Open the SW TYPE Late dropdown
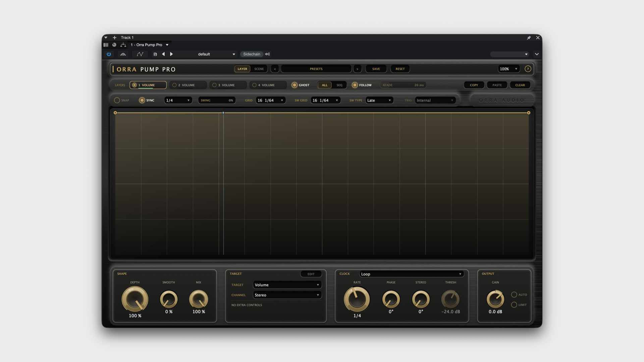 click(379, 100)
